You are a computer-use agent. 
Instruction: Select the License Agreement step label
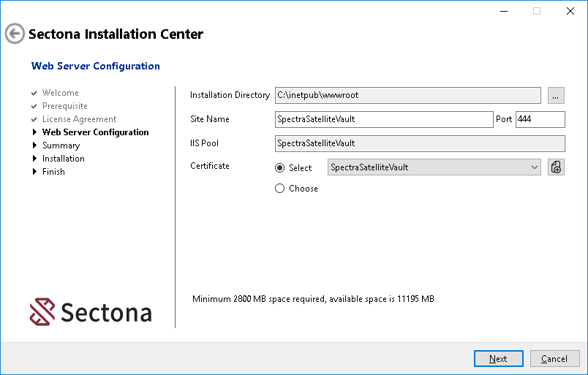(x=79, y=119)
